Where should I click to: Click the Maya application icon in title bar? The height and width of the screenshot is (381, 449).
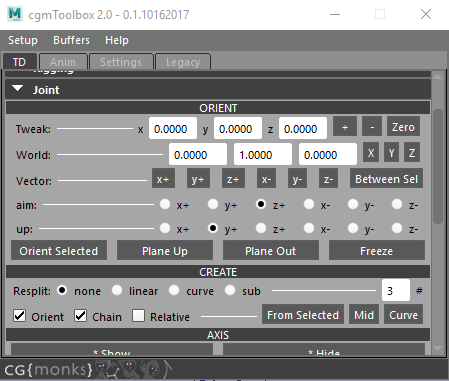pyautogui.click(x=15, y=14)
